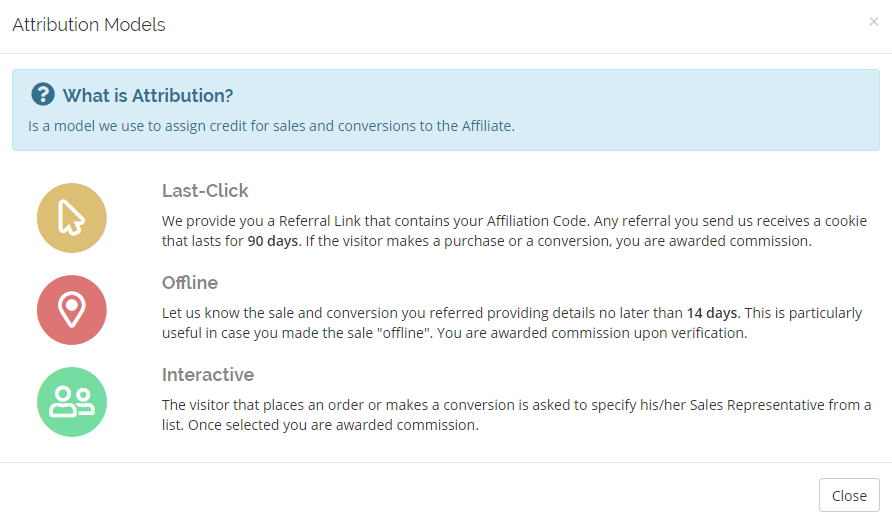The width and height of the screenshot is (892, 525).
Task: Click the Referral Link description paragraph
Action: click(x=514, y=231)
